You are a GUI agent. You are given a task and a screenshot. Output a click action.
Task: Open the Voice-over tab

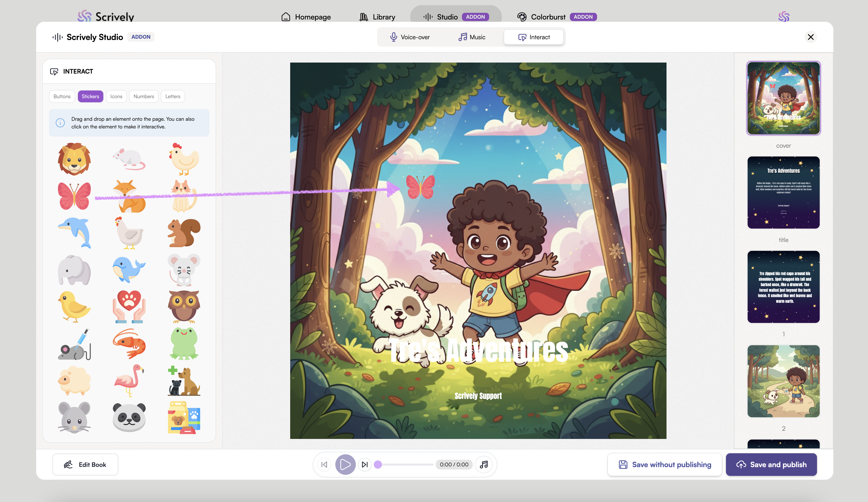point(410,37)
